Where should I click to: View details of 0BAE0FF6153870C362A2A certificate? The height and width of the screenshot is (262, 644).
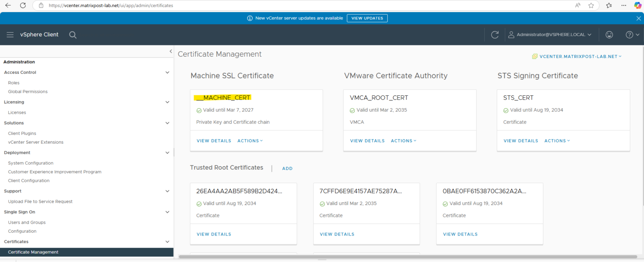click(x=460, y=234)
